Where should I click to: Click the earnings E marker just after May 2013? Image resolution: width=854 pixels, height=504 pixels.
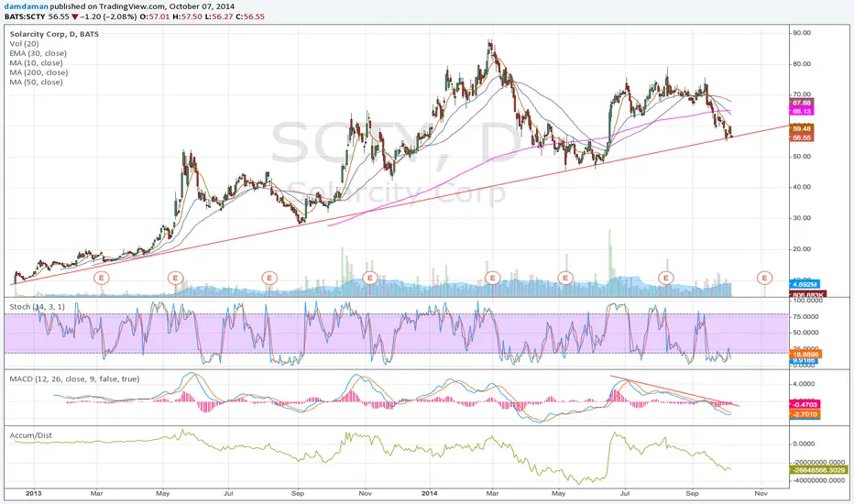(175, 278)
